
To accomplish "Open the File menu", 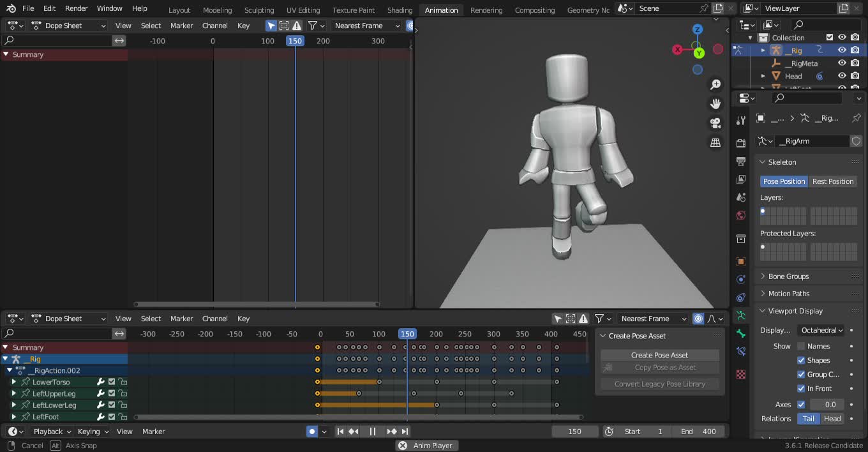I will pos(28,8).
